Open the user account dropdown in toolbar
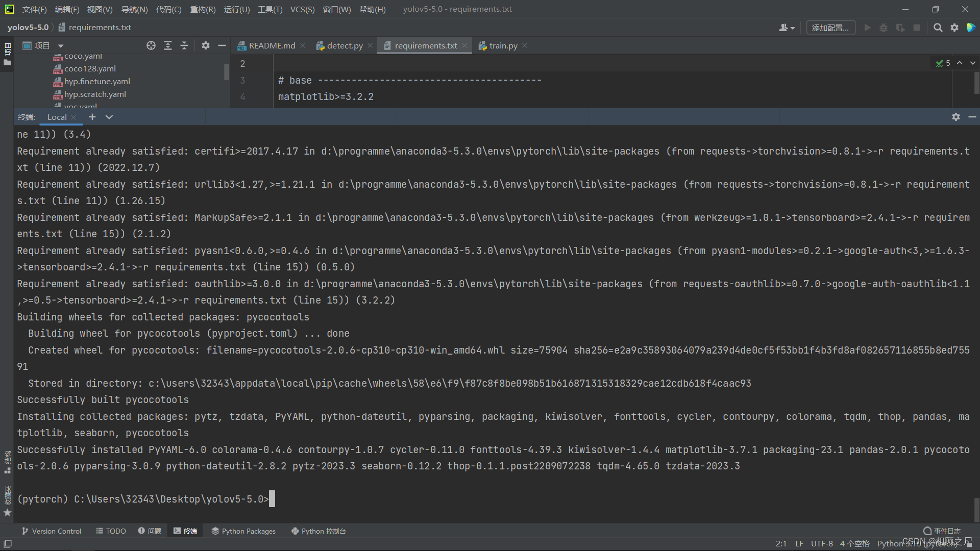Viewport: 980px width, 551px height. coord(787,28)
